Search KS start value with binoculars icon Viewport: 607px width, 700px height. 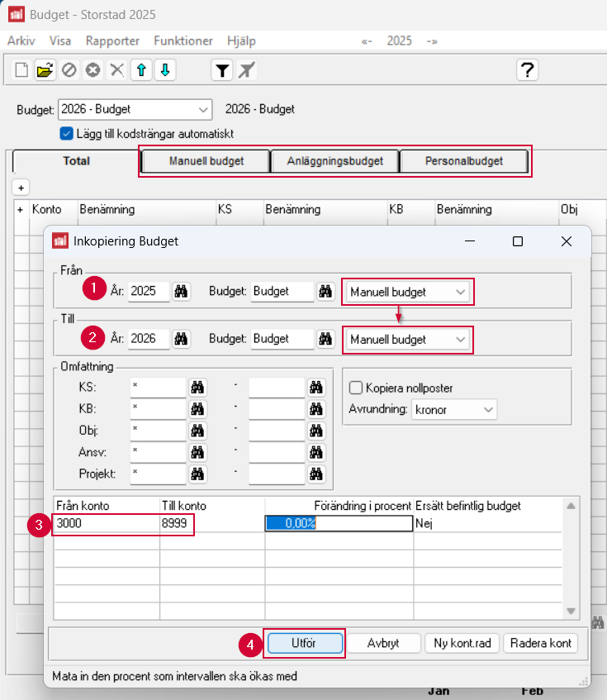click(197, 387)
